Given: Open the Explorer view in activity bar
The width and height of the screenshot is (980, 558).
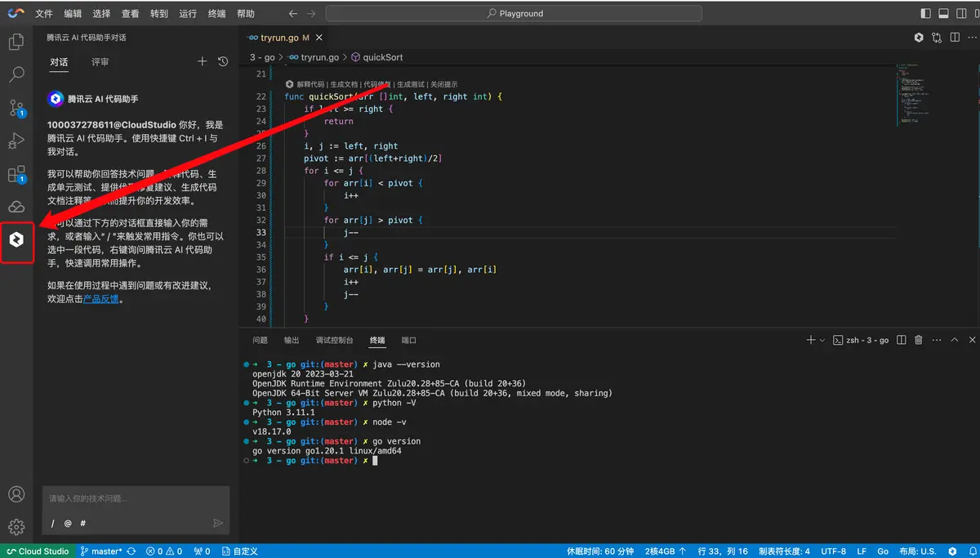Looking at the screenshot, I should [x=16, y=42].
